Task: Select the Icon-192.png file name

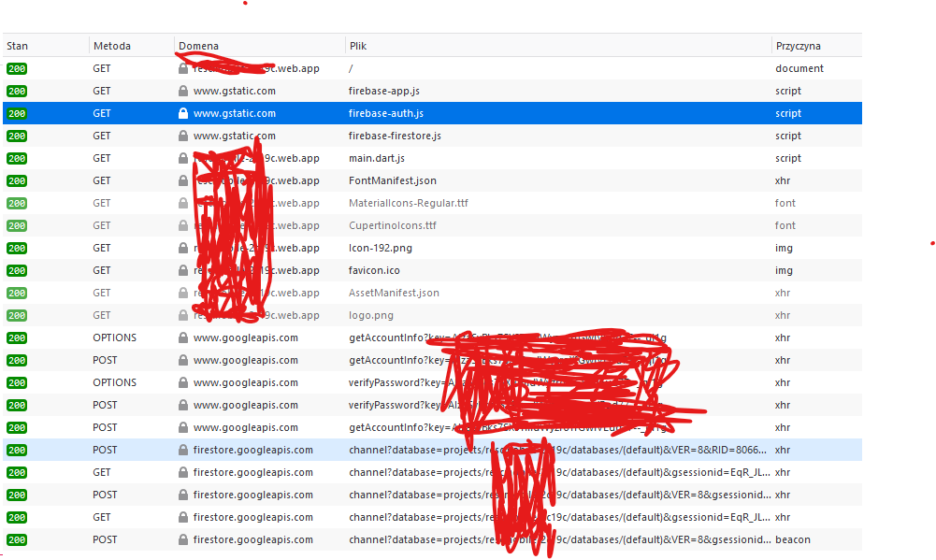Action: [x=381, y=248]
